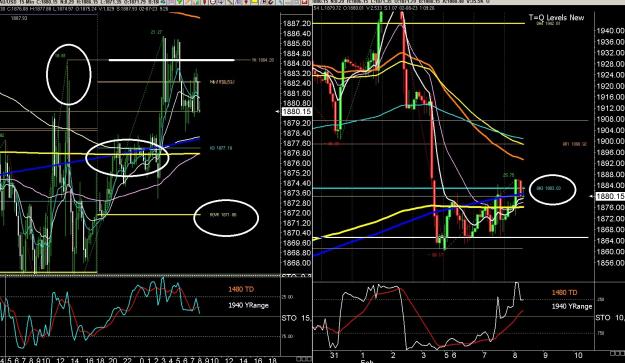This screenshot has height=363, width=625.
Task: Click the RVR 1871.88 level label
Action: 223,215
